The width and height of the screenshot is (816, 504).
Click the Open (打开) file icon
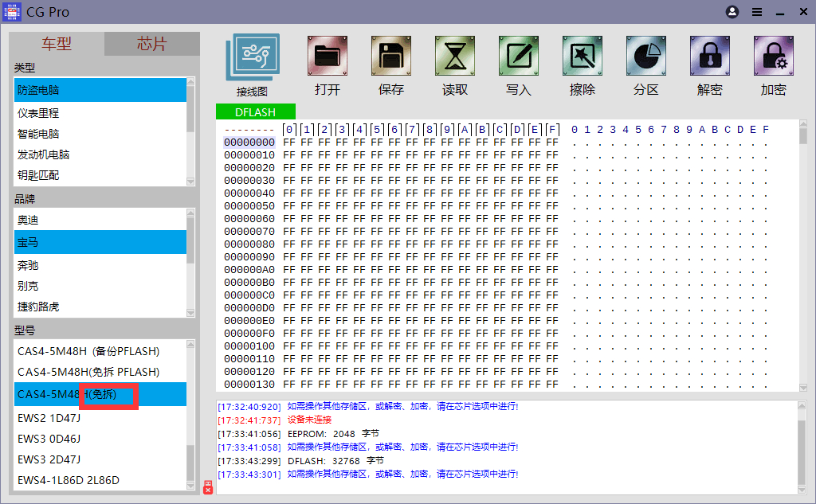click(328, 57)
